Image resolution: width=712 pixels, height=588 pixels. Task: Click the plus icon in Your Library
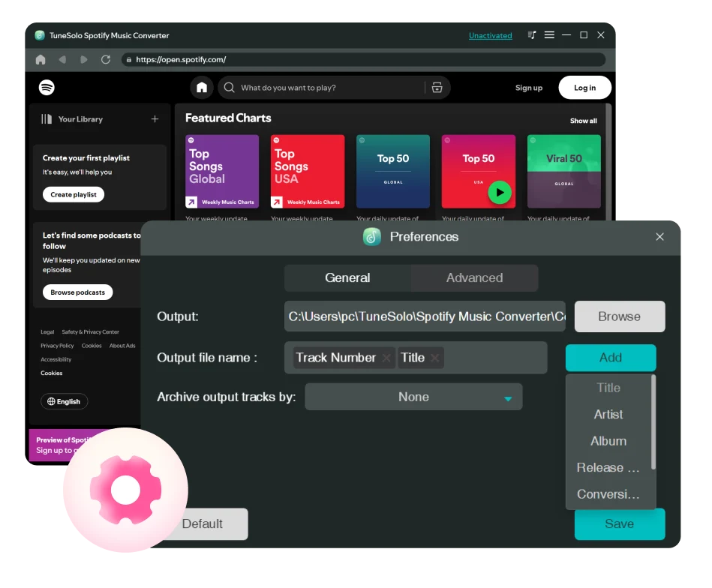[x=155, y=119]
